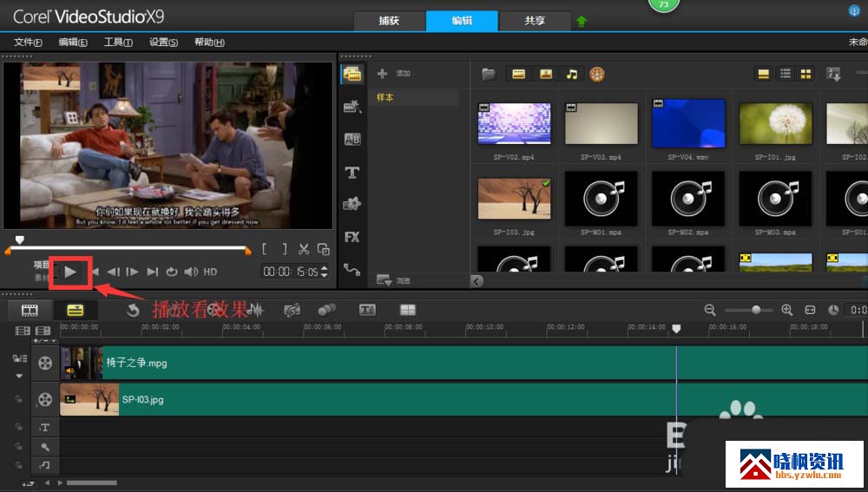Zoom out the timeline

coord(710,310)
